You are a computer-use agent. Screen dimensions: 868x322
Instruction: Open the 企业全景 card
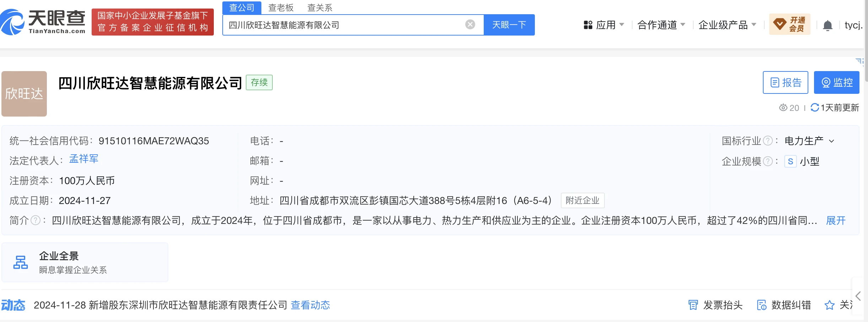pos(85,262)
